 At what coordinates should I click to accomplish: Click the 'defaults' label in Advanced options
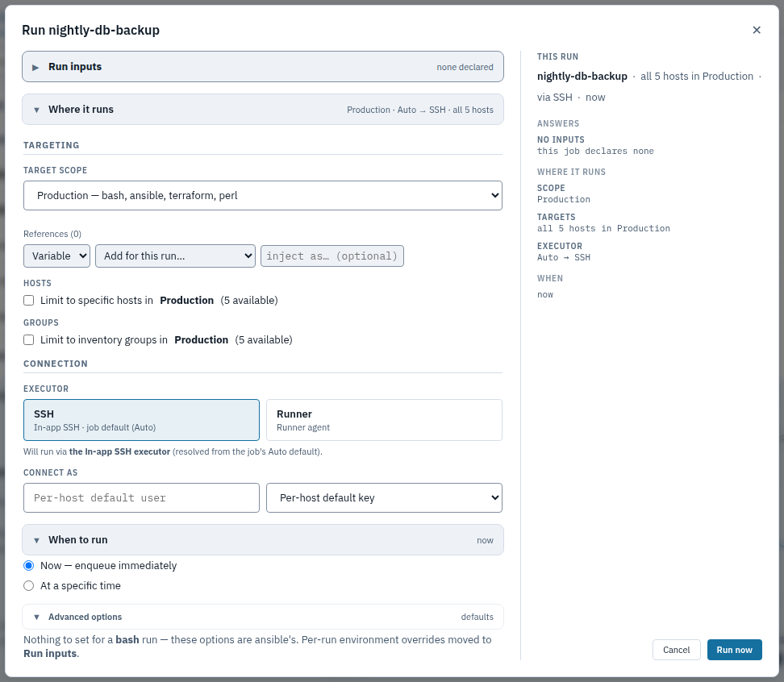(477, 617)
